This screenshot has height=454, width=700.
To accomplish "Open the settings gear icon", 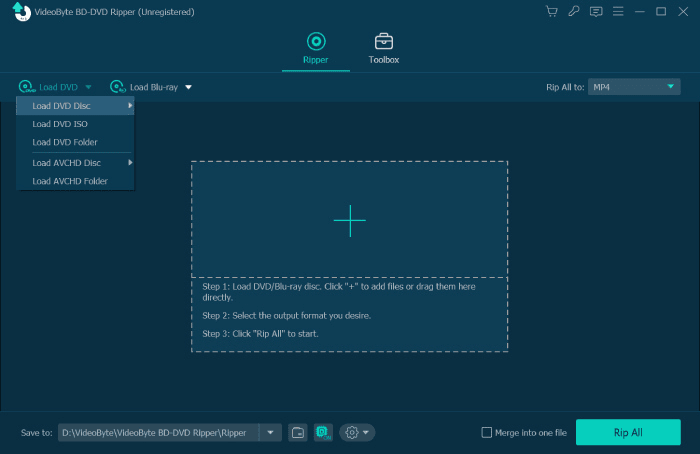I will [352, 433].
